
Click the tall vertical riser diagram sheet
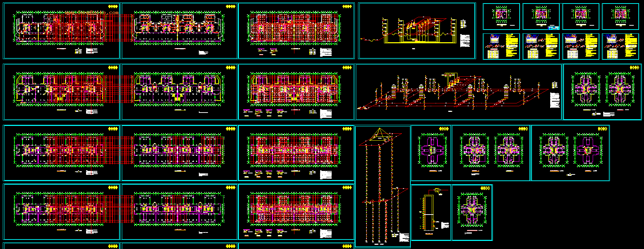[x=383, y=186]
